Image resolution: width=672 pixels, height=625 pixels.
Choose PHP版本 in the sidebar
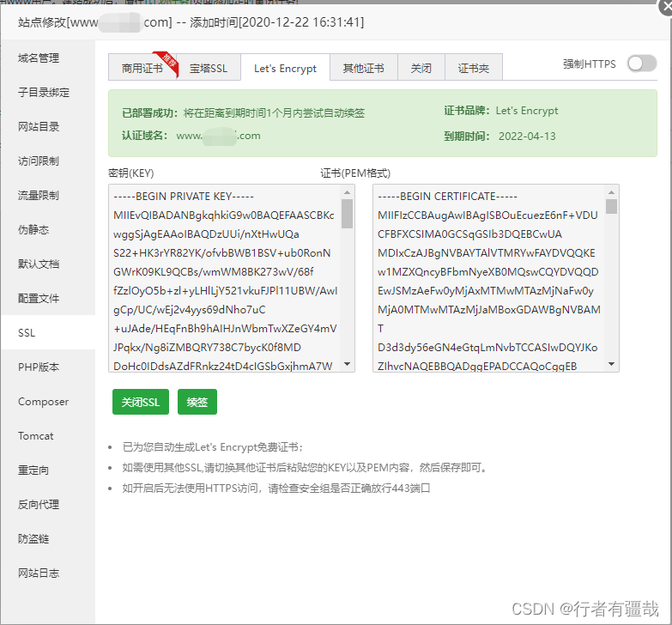click(39, 367)
